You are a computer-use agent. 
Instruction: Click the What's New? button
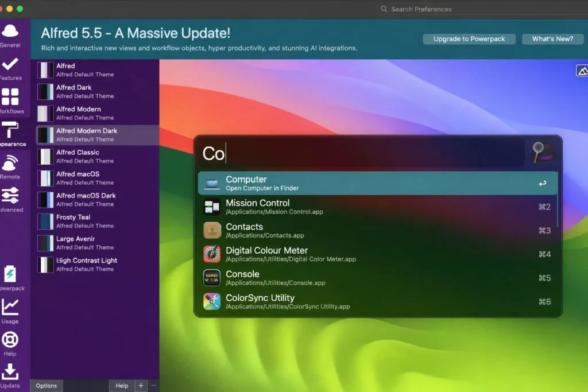pyautogui.click(x=552, y=39)
